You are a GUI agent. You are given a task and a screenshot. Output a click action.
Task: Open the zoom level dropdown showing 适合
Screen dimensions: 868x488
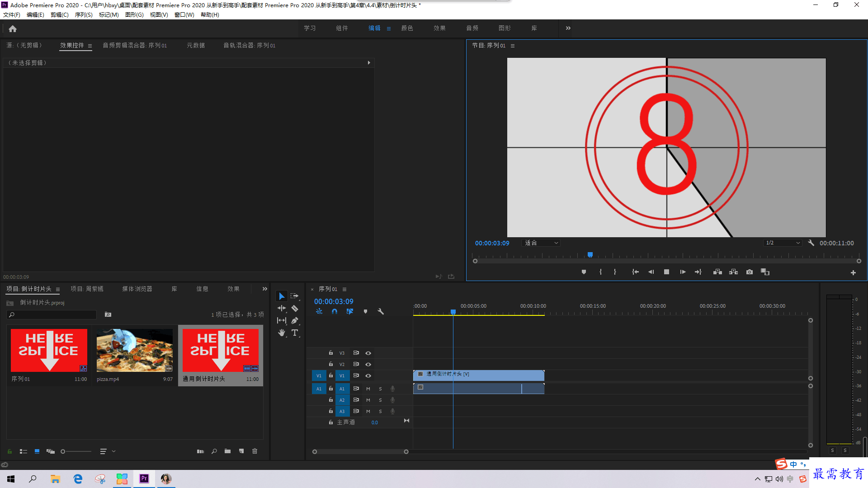(541, 243)
